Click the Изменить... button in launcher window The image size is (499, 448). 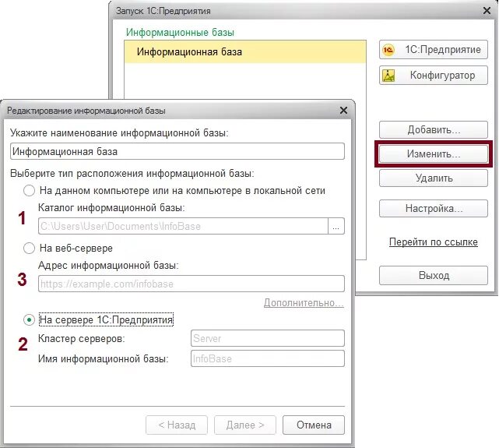click(434, 153)
